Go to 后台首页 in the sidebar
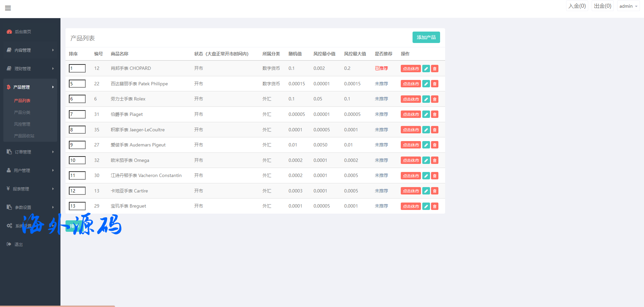Viewport: 644px width, 307px height. pyautogui.click(x=23, y=32)
